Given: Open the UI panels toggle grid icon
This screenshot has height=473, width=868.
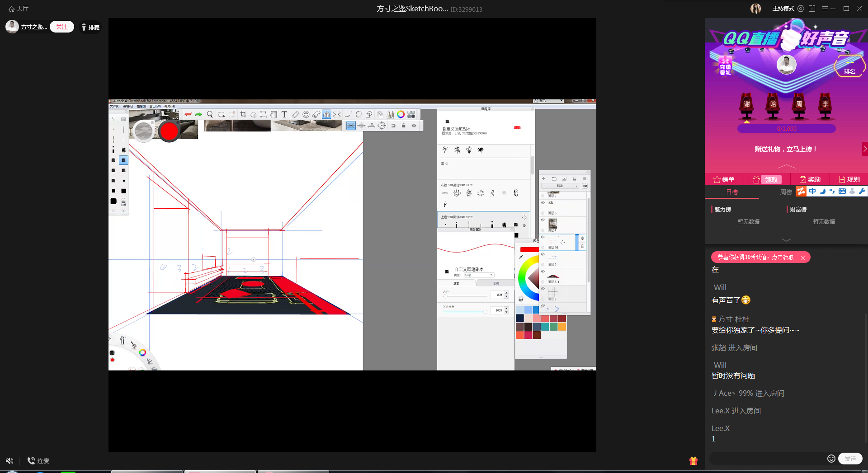Looking at the screenshot, I should pos(411,114).
